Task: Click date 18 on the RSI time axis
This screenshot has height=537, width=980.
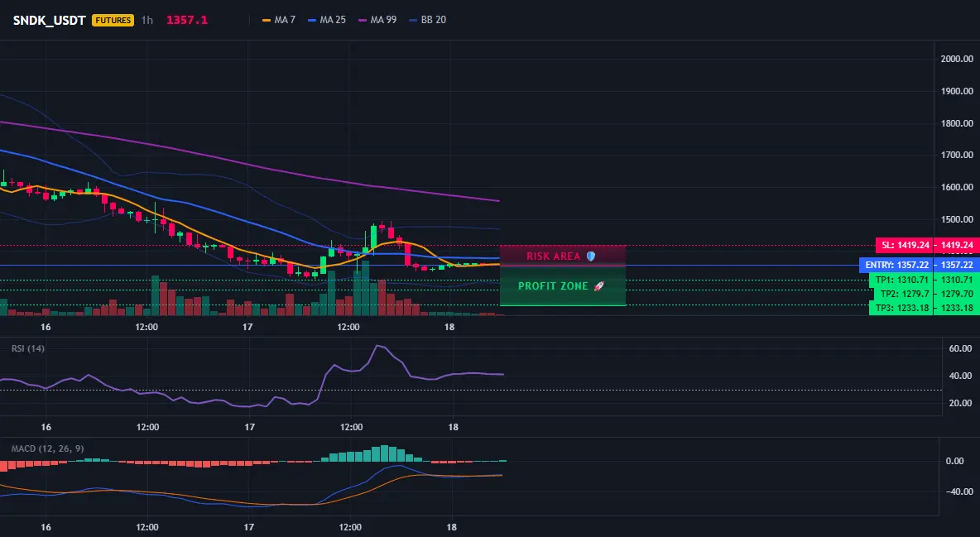Action: point(453,427)
